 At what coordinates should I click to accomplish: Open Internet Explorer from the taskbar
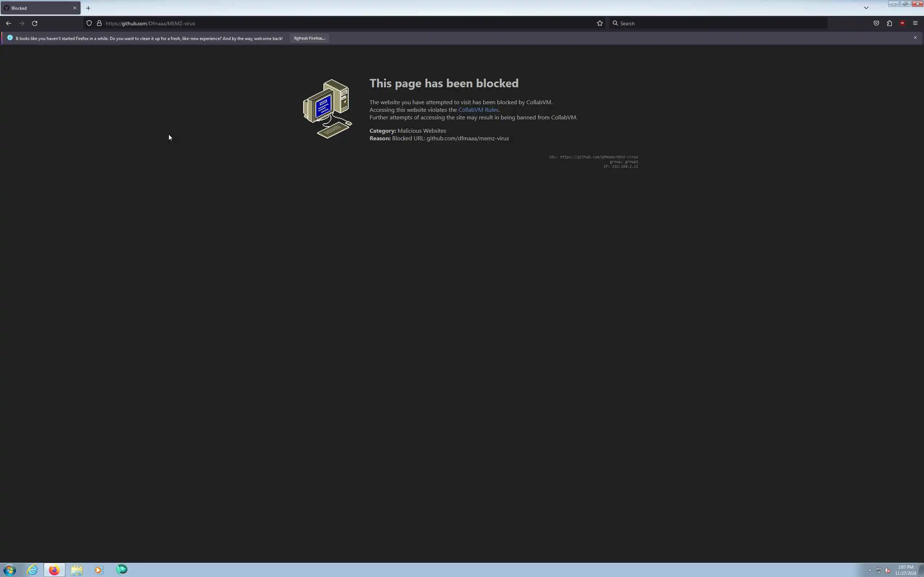coord(32,570)
